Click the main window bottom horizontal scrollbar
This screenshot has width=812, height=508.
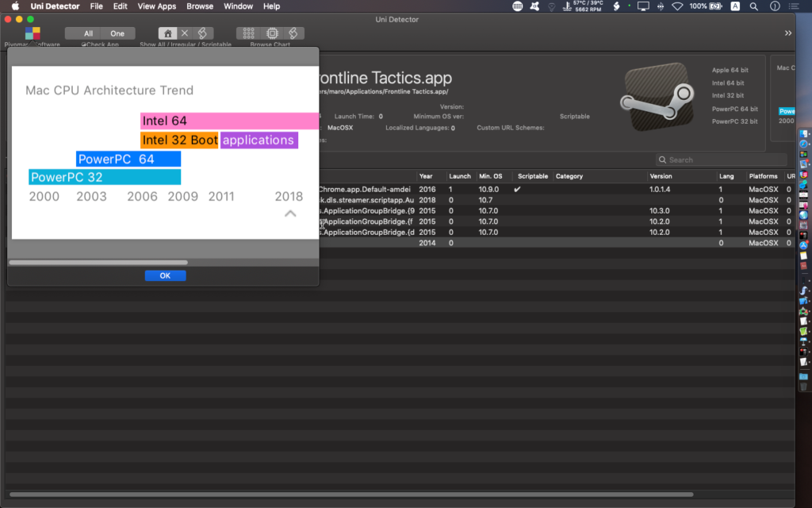coord(351,495)
